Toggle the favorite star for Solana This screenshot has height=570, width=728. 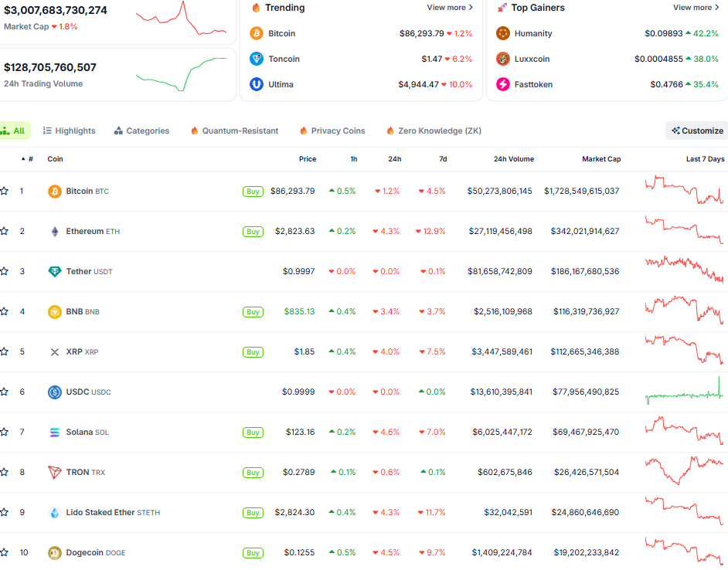point(5,433)
